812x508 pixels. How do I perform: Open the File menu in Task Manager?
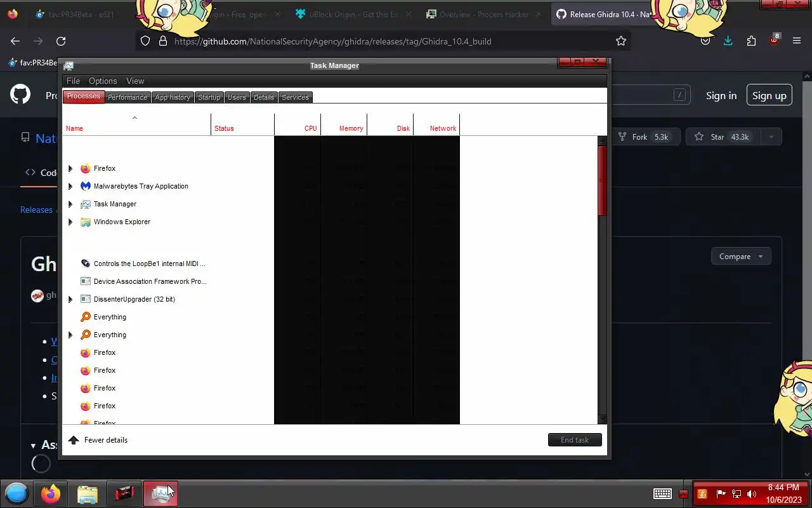click(x=73, y=81)
